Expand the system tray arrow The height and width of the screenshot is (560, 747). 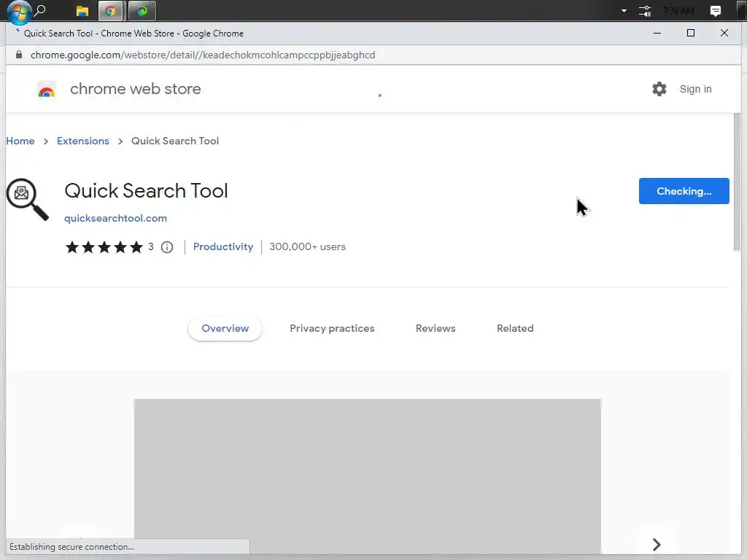tap(624, 11)
